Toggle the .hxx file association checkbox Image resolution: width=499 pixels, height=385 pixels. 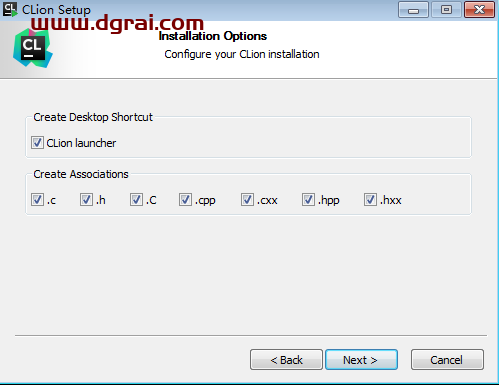[x=370, y=200]
